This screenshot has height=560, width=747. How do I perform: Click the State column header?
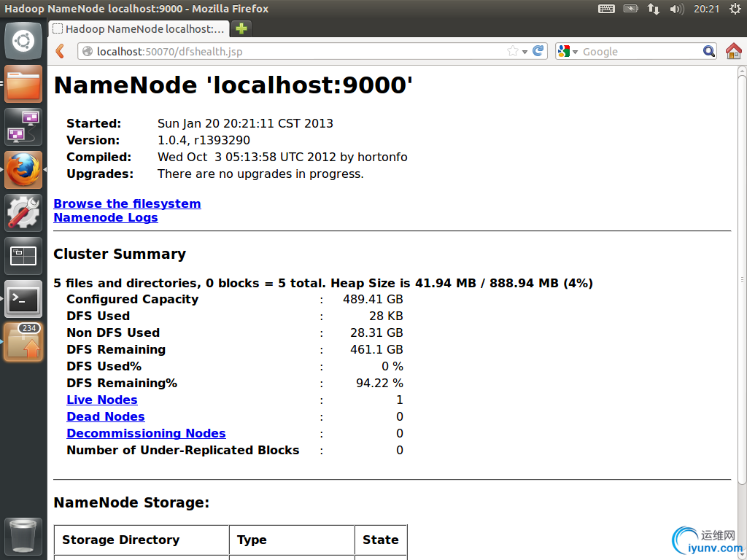tap(381, 540)
